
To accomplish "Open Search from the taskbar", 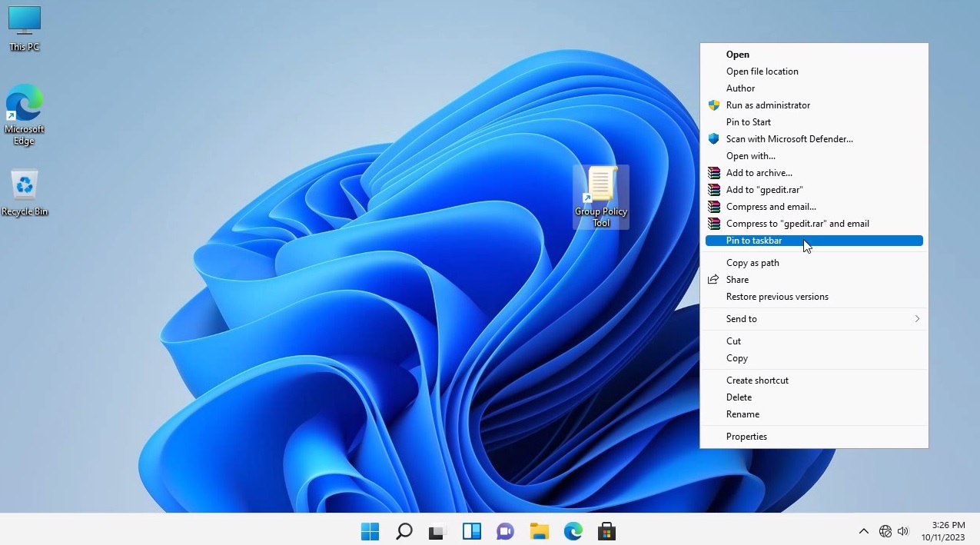I will click(404, 531).
